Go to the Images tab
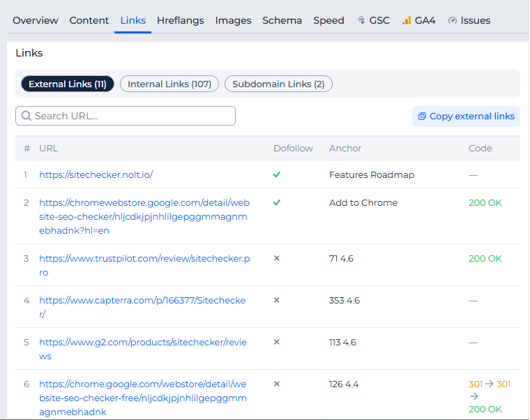The image size is (530, 420). pos(233,20)
